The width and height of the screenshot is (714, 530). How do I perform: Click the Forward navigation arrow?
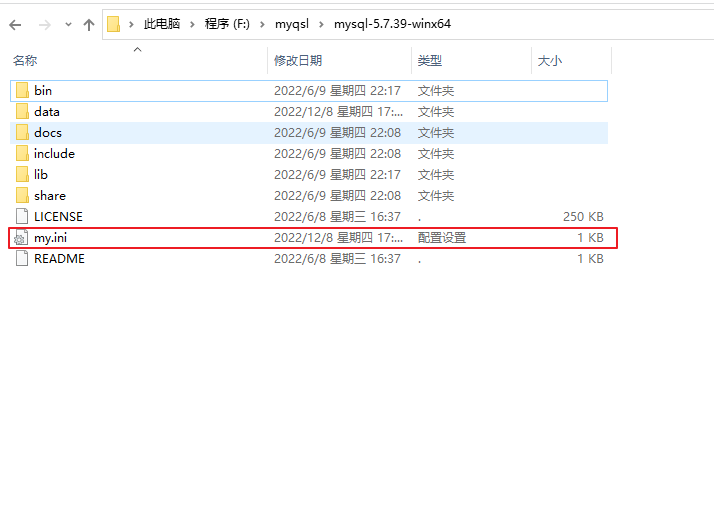(x=45, y=25)
